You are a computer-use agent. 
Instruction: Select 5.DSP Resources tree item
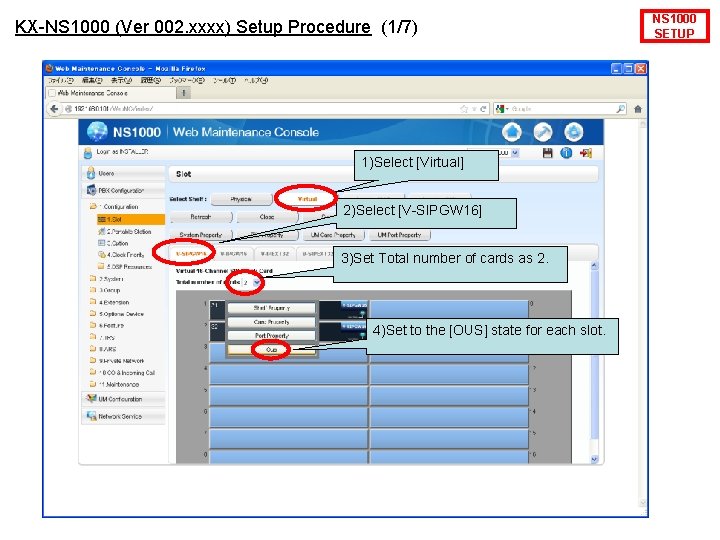coord(124,266)
